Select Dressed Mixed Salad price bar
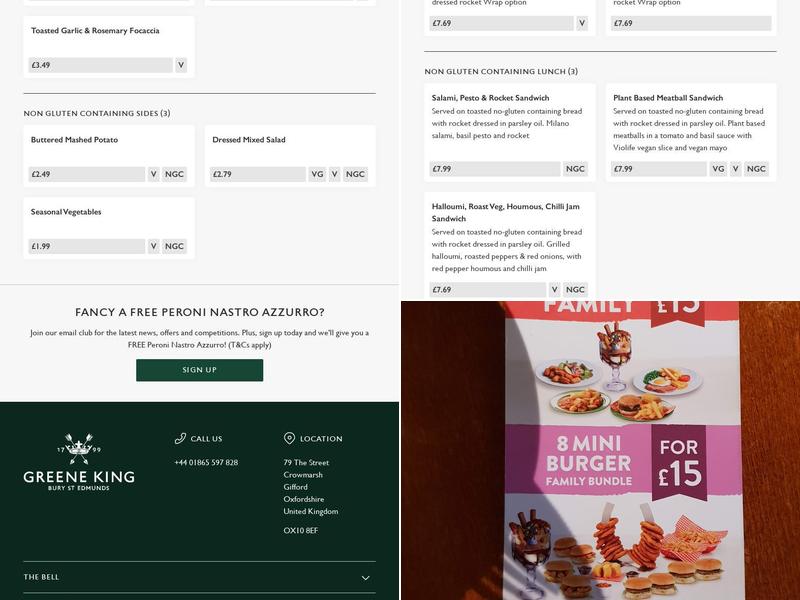 click(258, 174)
